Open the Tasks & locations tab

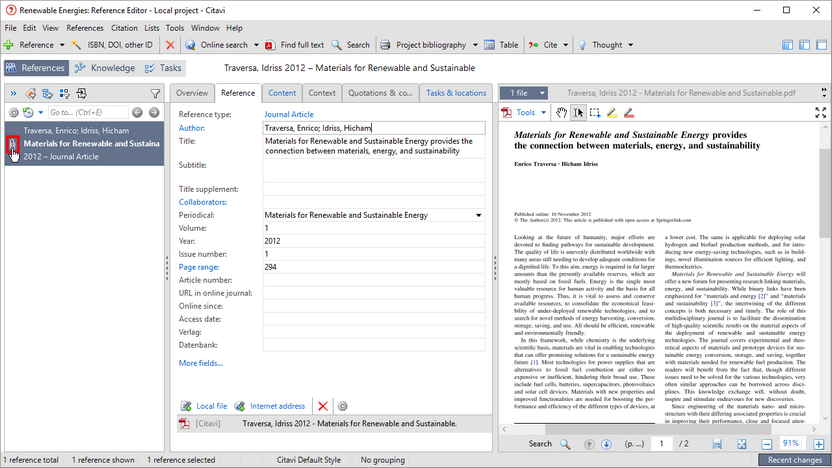click(456, 93)
